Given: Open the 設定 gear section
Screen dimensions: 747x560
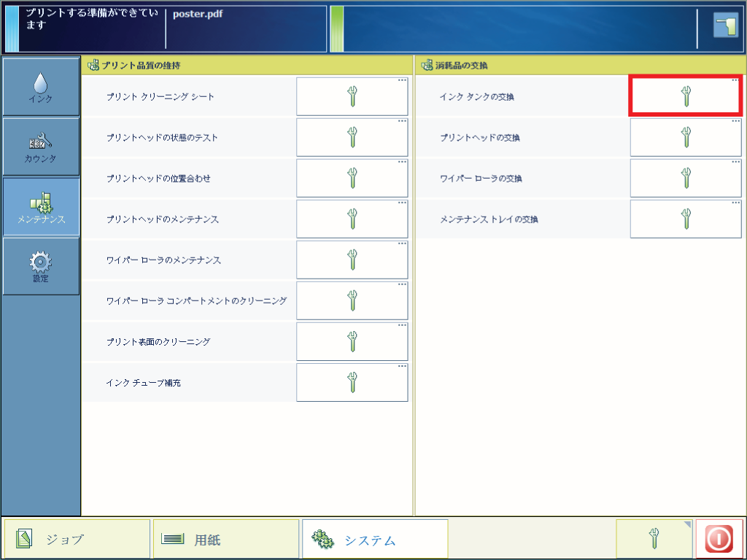Looking at the screenshot, I should coord(41,266).
